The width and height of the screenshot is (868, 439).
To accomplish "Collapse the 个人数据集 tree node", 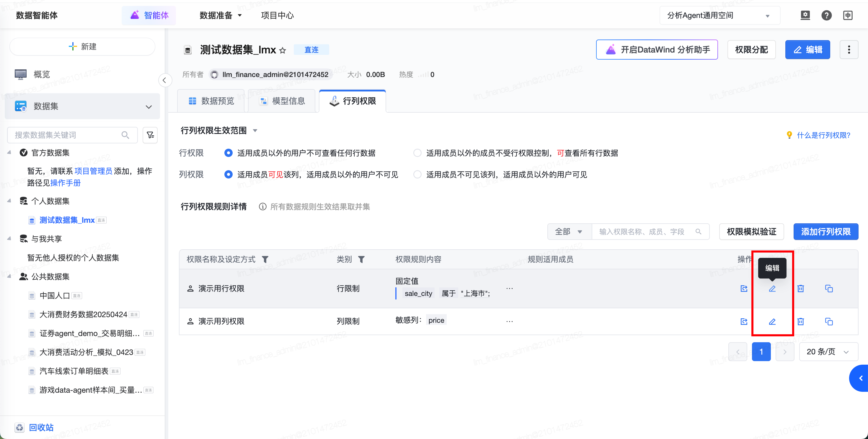I will [x=9, y=201].
